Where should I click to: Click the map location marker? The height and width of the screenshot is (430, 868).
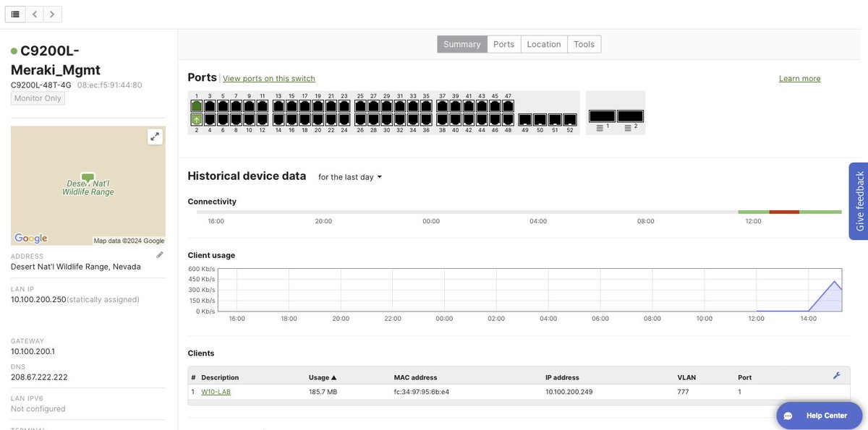pyautogui.click(x=88, y=177)
